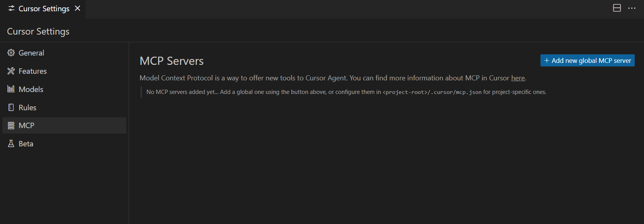This screenshot has width=644, height=224.
Task: Click the tools icon beside Features
Action: [x=11, y=71]
